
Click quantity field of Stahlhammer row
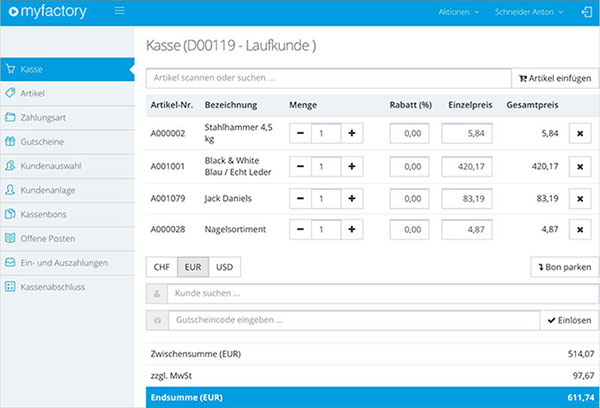point(326,133)
